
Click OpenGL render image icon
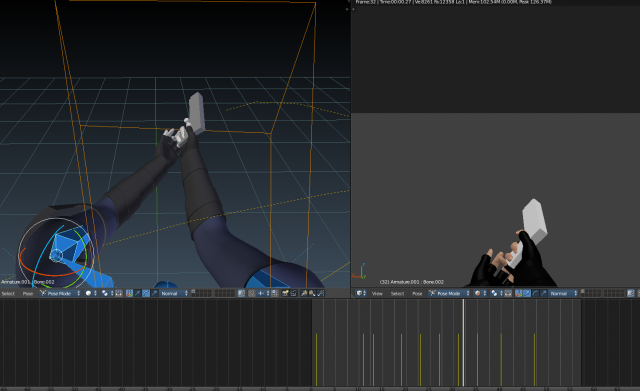click(285, 293)
